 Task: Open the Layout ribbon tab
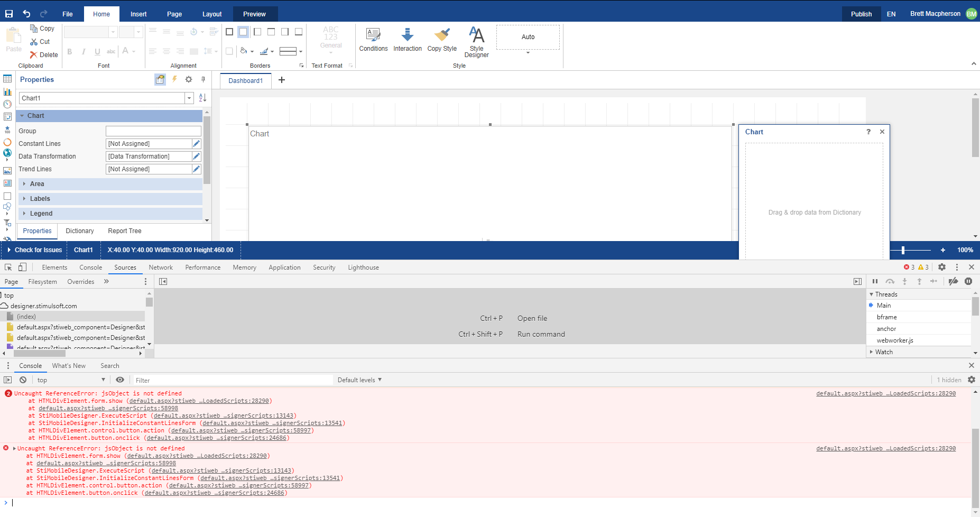tap(212, 14)
